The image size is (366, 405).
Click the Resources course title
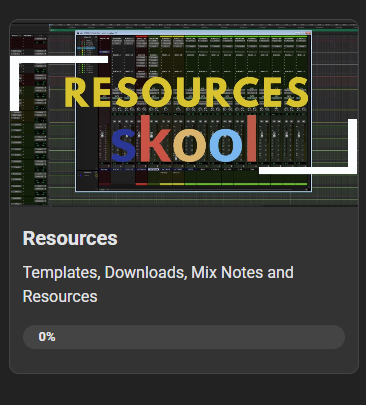(x=70, y=238)
